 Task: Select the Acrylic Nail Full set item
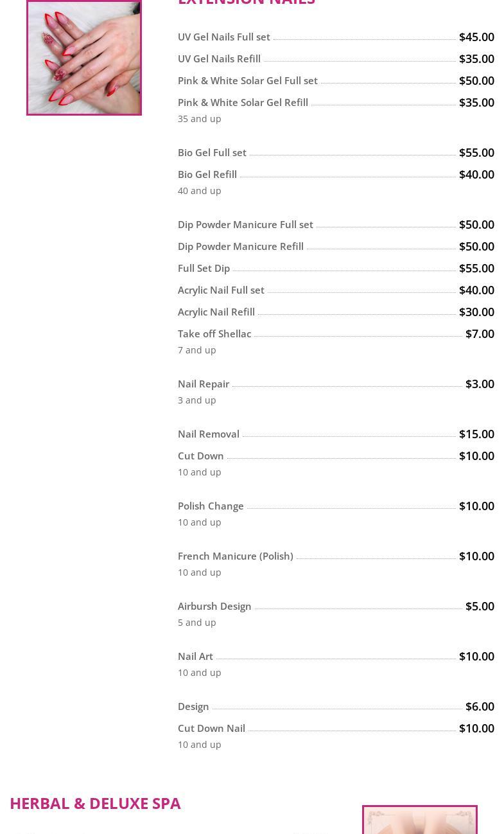coord(221,290)
